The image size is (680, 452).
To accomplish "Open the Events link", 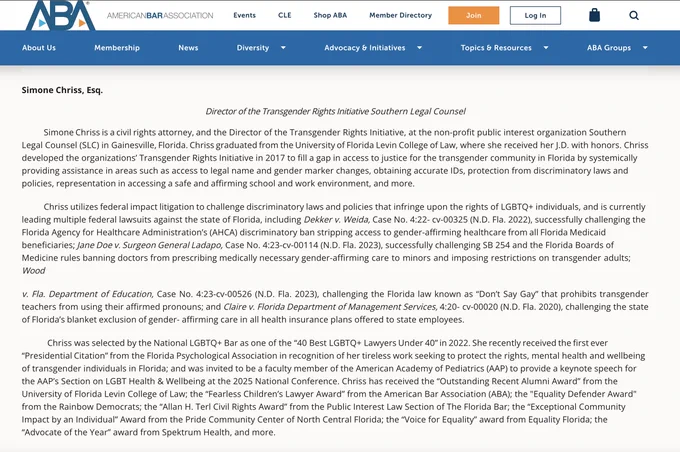I will tap(245, 15).
